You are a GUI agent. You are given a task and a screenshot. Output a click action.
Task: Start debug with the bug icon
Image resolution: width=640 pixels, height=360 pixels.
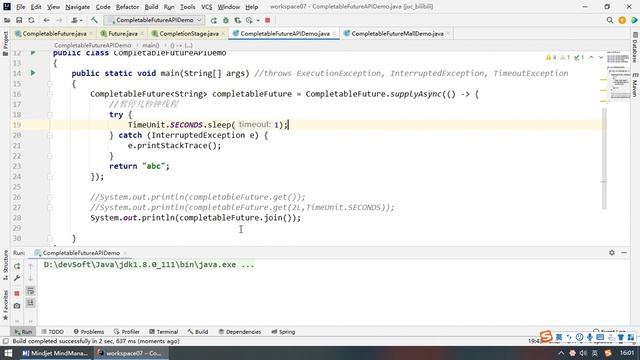(226, 20)
